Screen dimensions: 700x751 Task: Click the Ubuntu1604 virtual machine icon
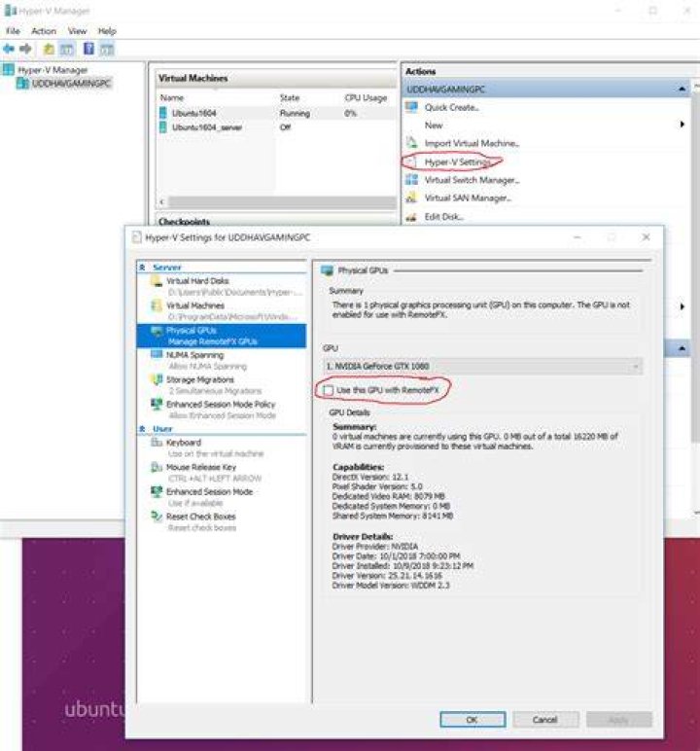click(162, 113)
